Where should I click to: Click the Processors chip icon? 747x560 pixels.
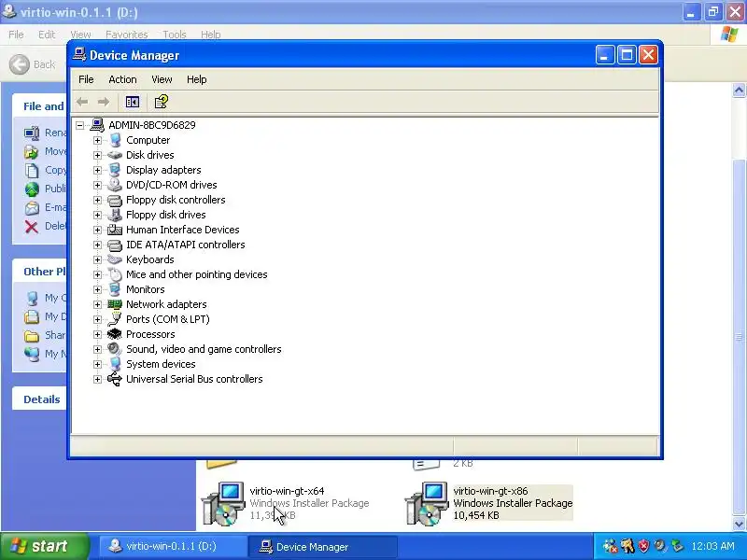pyautogui.click(x=115, y=334)
